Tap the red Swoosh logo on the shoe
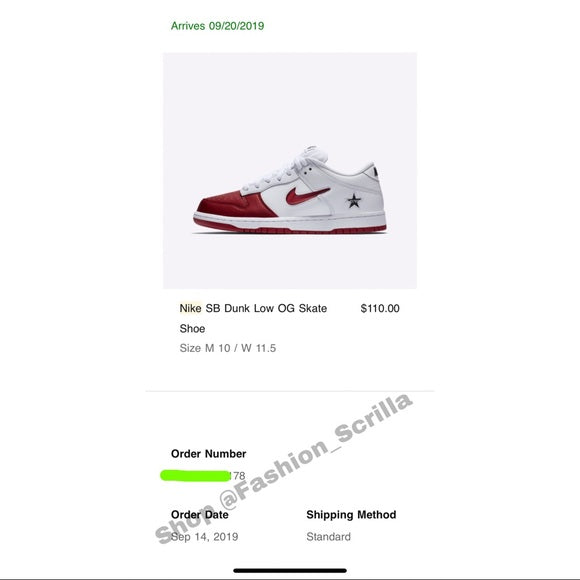580x580 pixels. tap(307, 195)
